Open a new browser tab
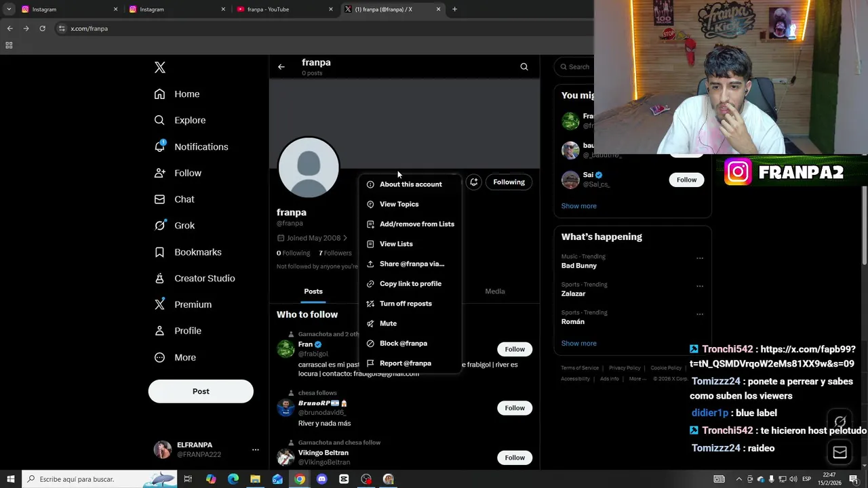The image size is (868, 488). click(x=454, y=9)
